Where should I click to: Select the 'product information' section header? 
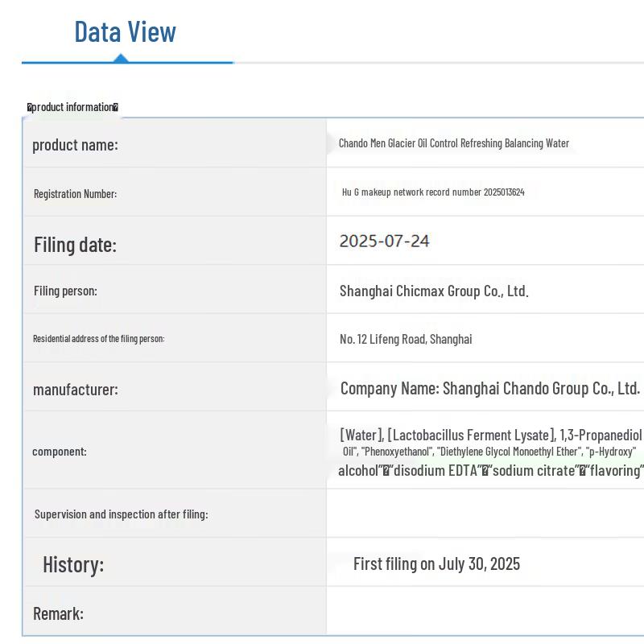coord(72,107)
